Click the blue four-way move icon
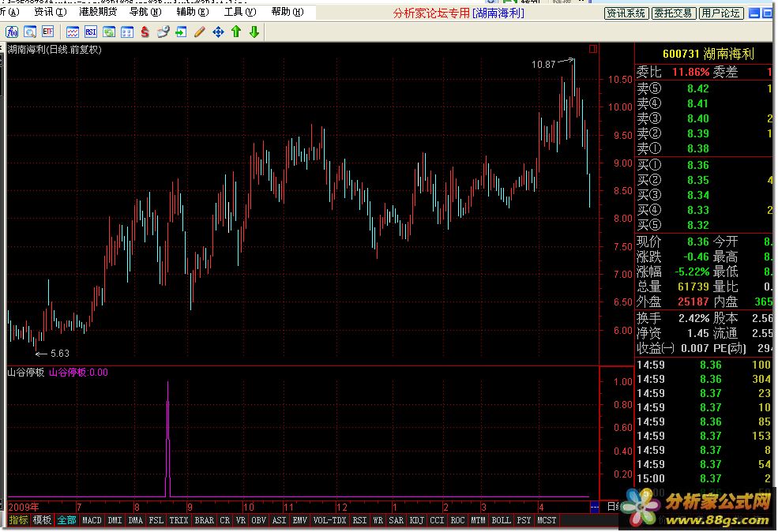Screen dimensions: 778x532 (x=218, y=32)
